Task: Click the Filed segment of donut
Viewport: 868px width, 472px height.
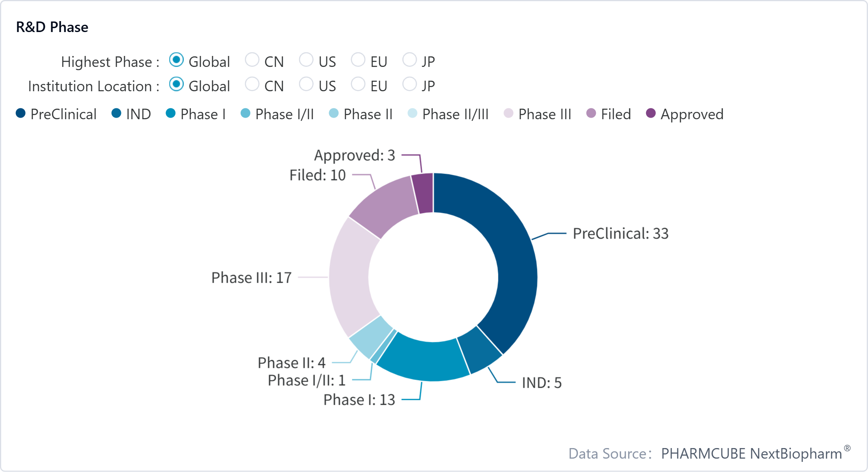Action: click(x=383, y=205)
